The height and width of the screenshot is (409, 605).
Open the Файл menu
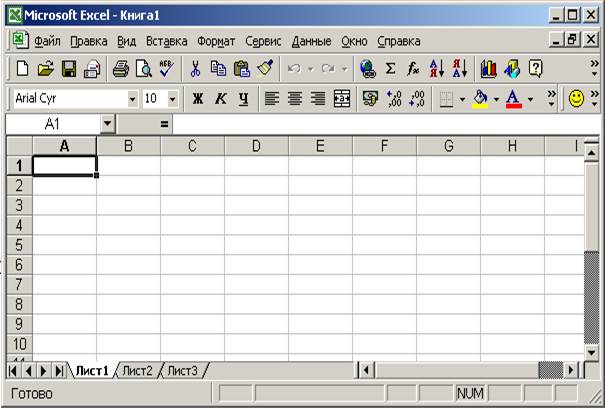pos(47,41)
